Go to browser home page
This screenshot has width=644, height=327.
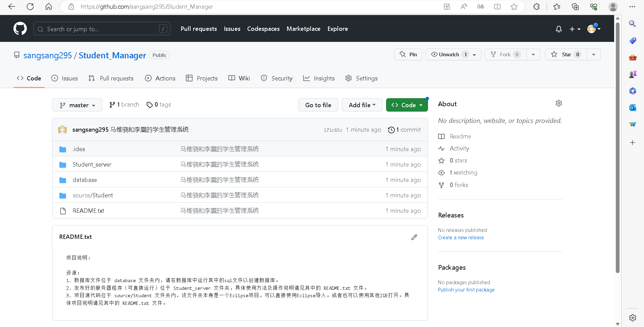point(49,7)
